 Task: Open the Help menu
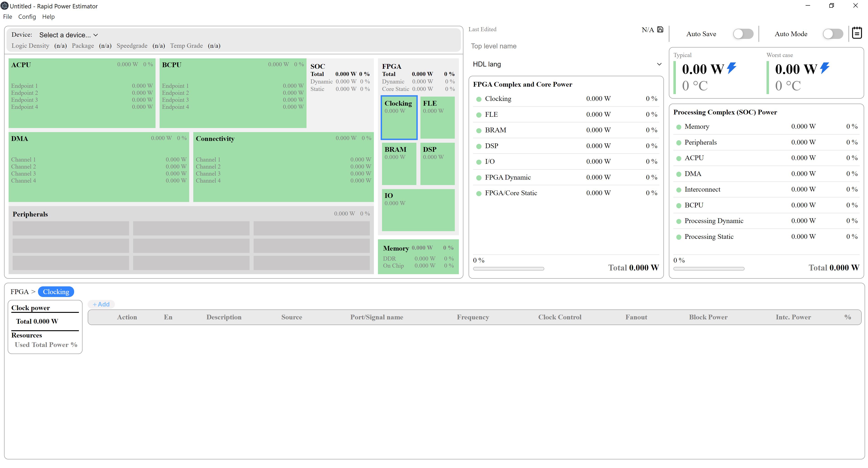(x=48, y=17)
